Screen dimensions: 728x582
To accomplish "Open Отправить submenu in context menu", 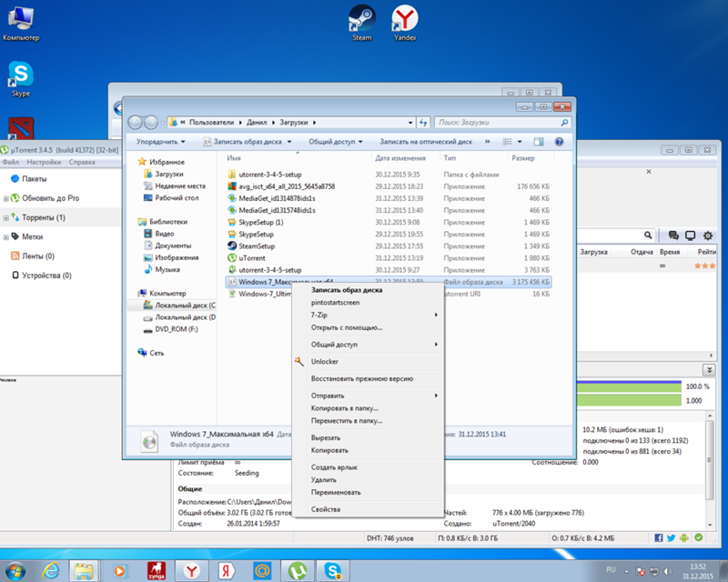I will [x=368, y=396].
